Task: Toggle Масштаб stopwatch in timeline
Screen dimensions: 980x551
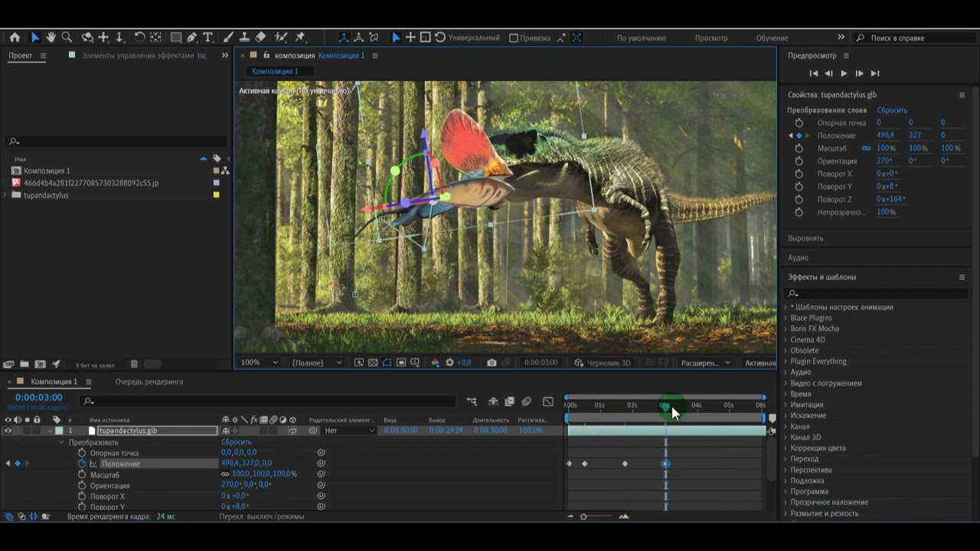Action: (x=82, y=474)
